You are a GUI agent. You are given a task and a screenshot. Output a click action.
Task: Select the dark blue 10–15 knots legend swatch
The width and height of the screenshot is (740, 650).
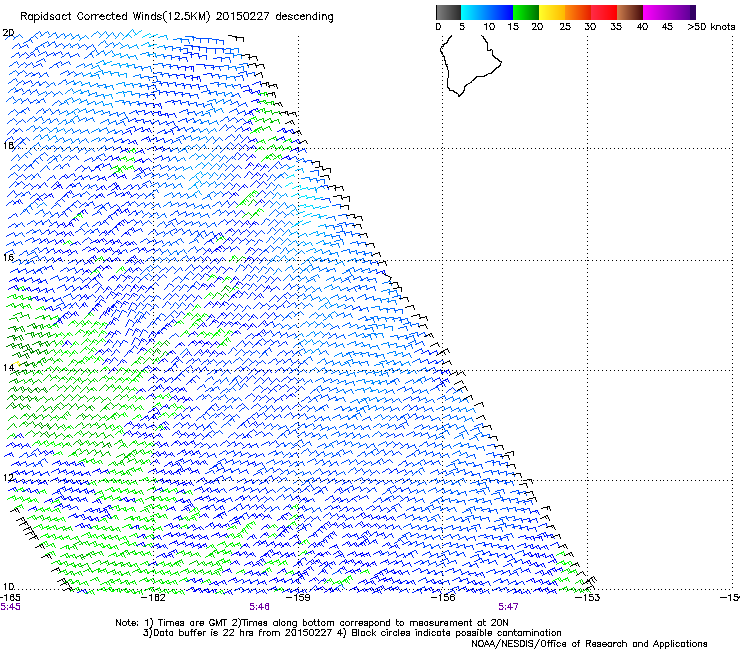(500, 12)
